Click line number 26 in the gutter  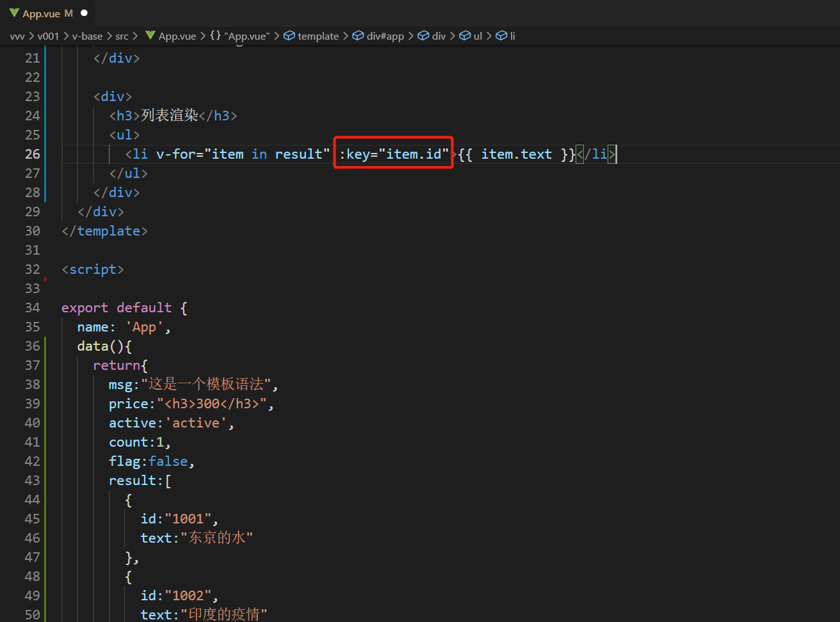(x=32, y=154)
